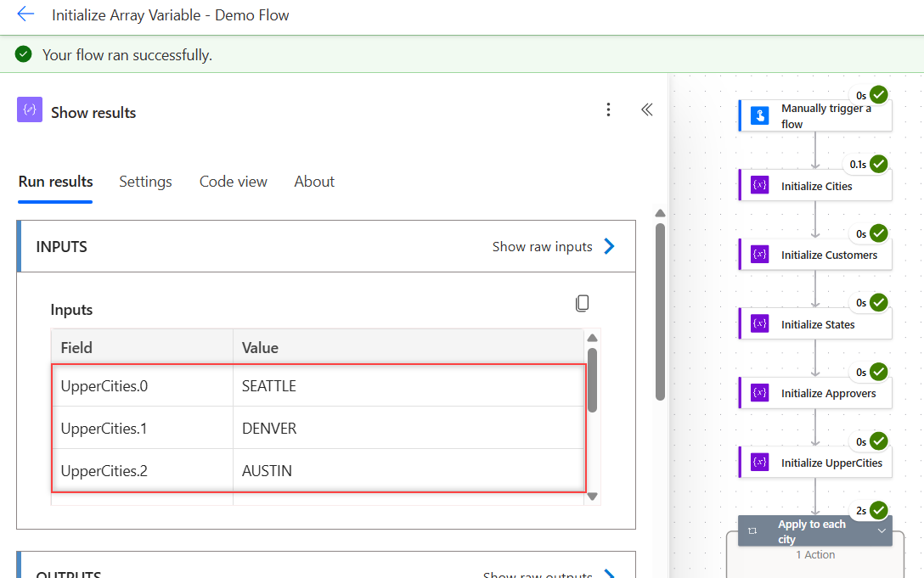
Task: Click the Manually trigger a flow icon
Action: coord(759,115)
